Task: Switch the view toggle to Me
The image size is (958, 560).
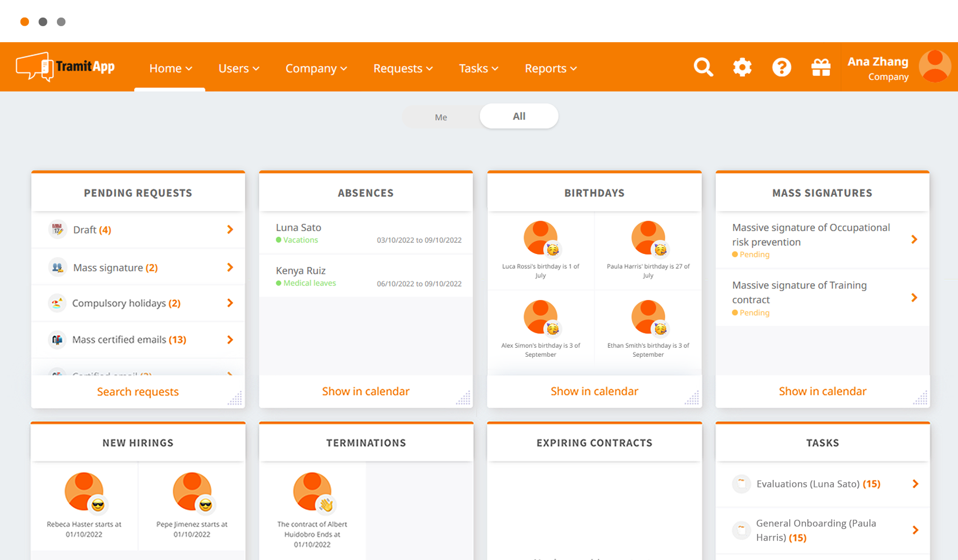Action: pyautogui.click(x=441, y=117)
